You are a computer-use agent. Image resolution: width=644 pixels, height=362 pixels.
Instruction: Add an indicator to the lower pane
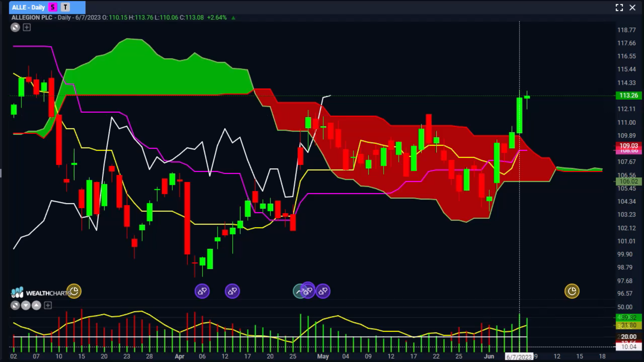(48, 305)
